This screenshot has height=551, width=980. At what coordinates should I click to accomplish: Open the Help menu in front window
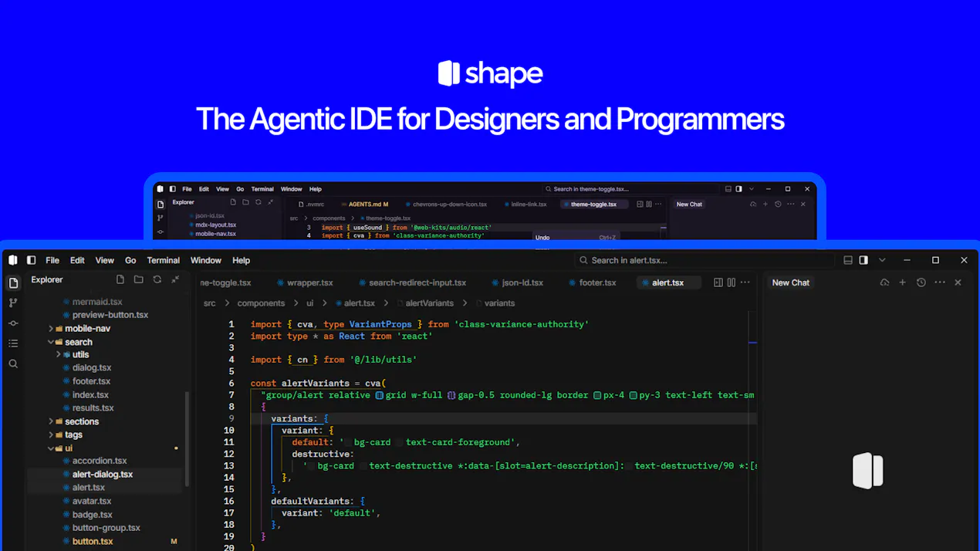pos(241,261)
